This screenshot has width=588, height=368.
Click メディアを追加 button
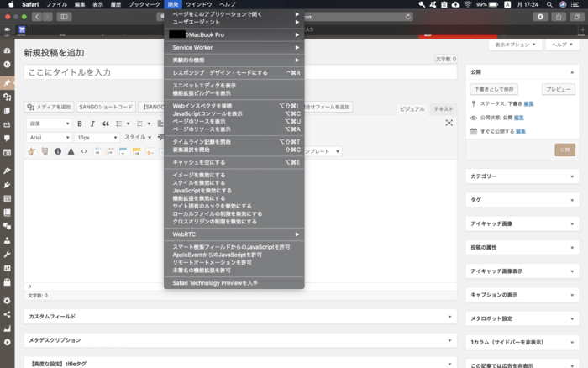point(49,107)
